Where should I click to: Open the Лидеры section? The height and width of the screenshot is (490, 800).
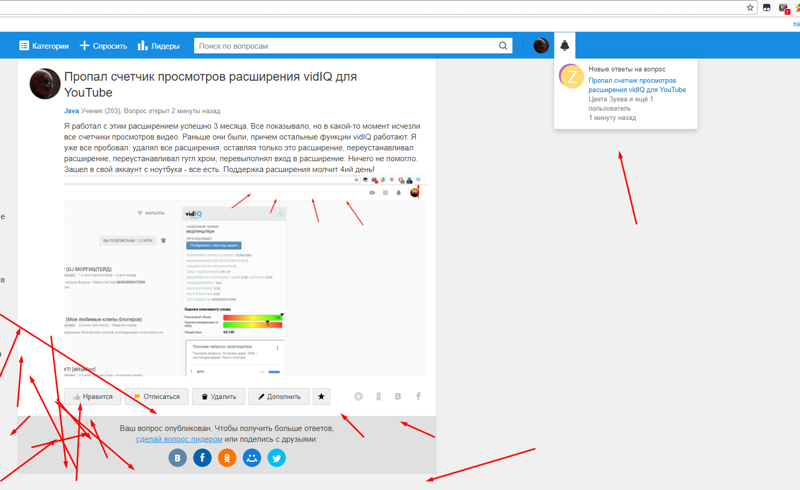coord(158,46)
